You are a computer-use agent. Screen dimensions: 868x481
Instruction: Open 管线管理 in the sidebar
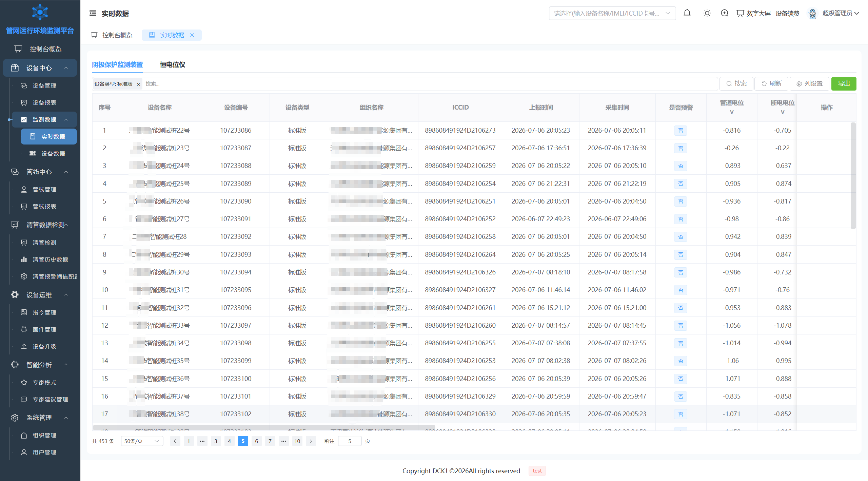point(44,189)
